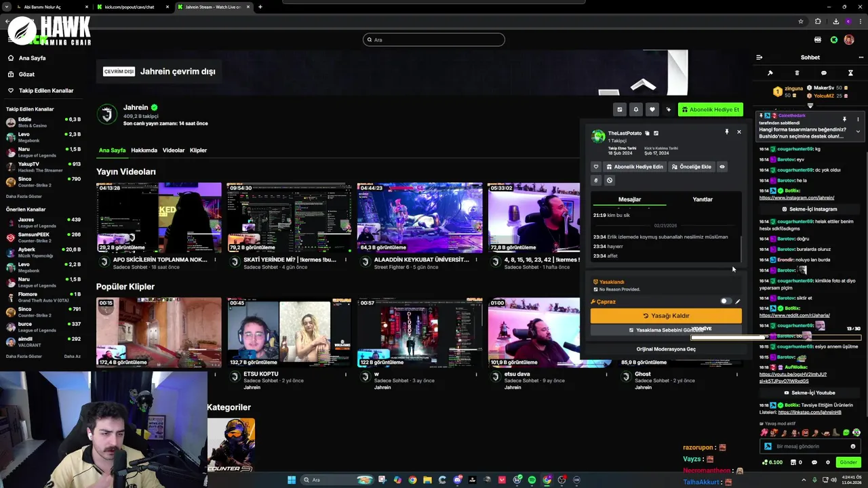This screenshot has width=868, height=488.
Task: Click the Gönder send button
Action: (x=848, y=462)
